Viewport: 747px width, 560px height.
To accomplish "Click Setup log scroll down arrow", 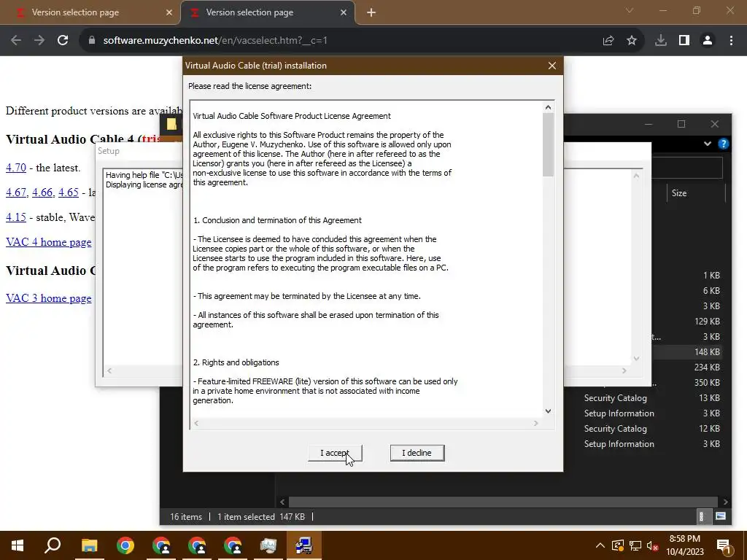I will (x=636, y=359).
